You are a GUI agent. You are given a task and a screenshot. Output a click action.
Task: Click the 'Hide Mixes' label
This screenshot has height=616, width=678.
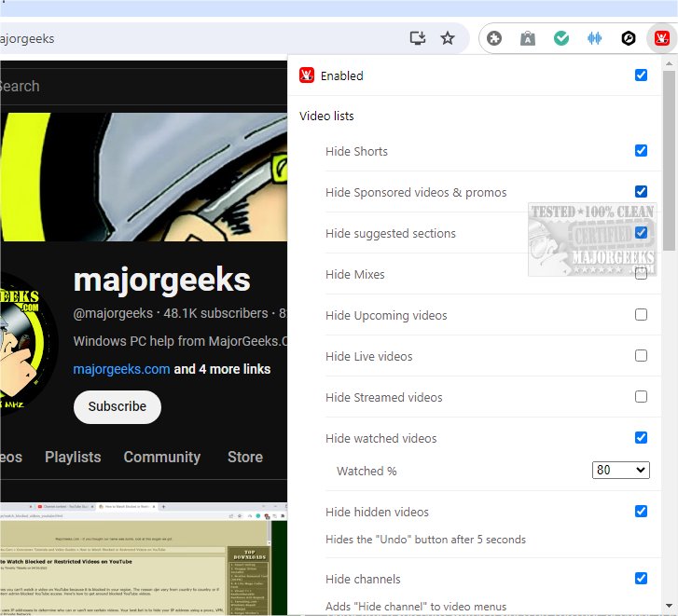pyautogui.click(x=355, y=274)
